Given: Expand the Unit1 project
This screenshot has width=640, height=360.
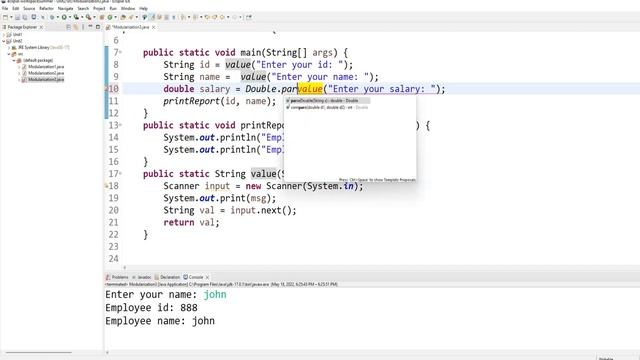Looking at the screenshot, I should [4, 35].
